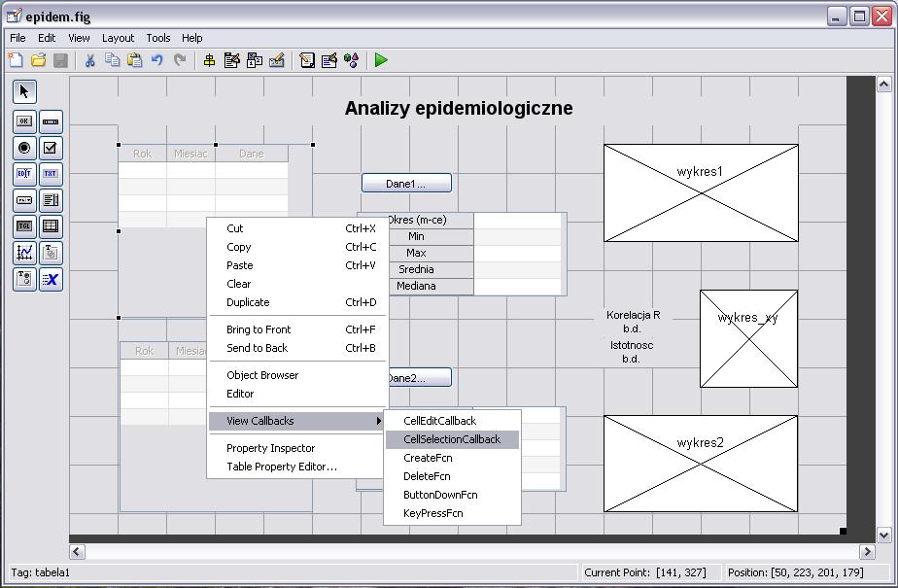Click Property Inspector in the context menu

pyautogui.click(x=297, y=448)
